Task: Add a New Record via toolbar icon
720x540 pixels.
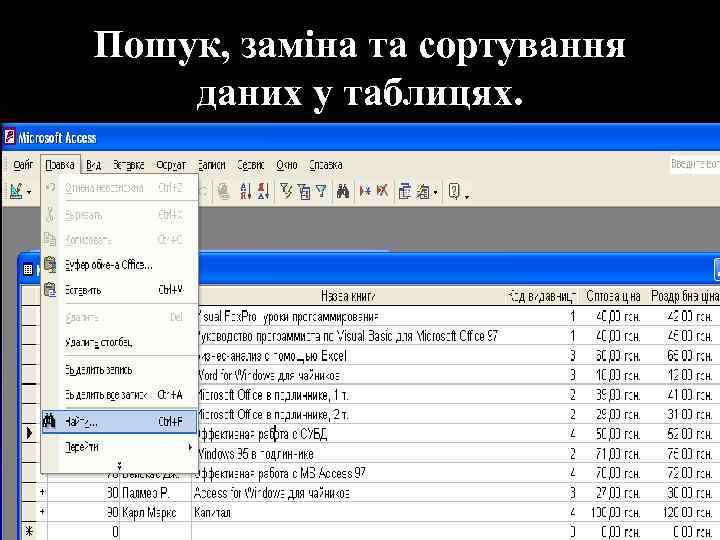Action: pyautogui.click(x=365, y=191)
